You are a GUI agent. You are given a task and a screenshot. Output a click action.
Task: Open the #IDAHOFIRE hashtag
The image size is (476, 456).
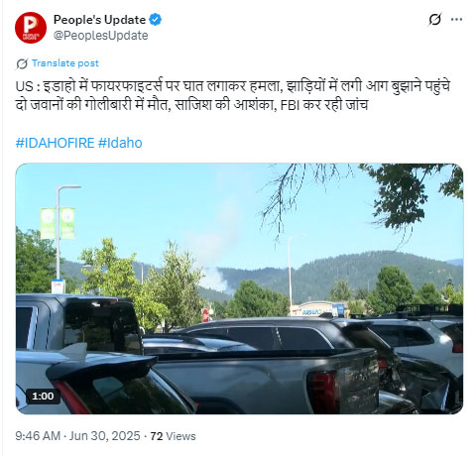click(x=55, y=143)
